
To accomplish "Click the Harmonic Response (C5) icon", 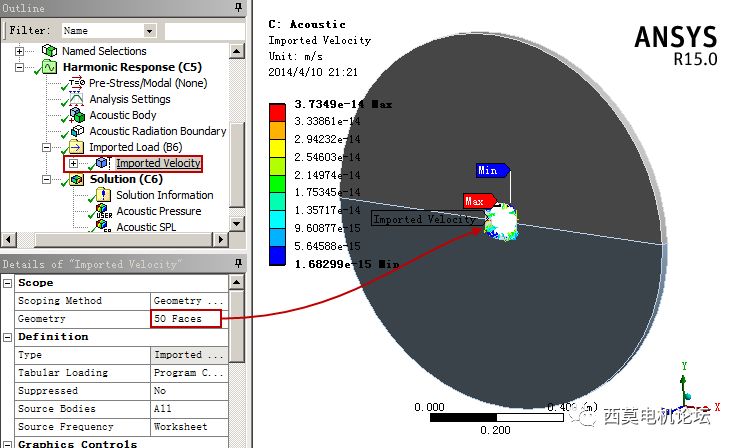I will (x=49, y=67).
